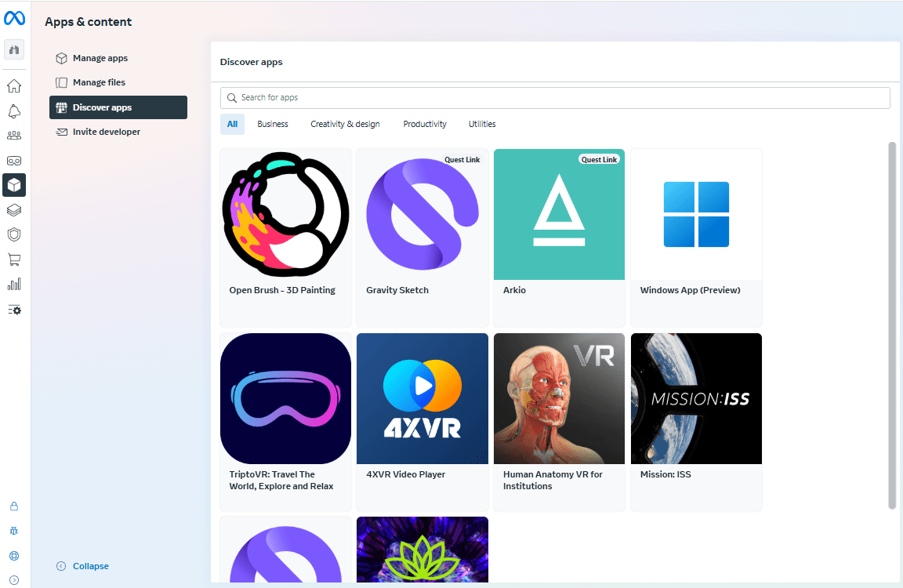903x588 pixels.
Task: Open notifications bell icon
Action: [14, 111]
